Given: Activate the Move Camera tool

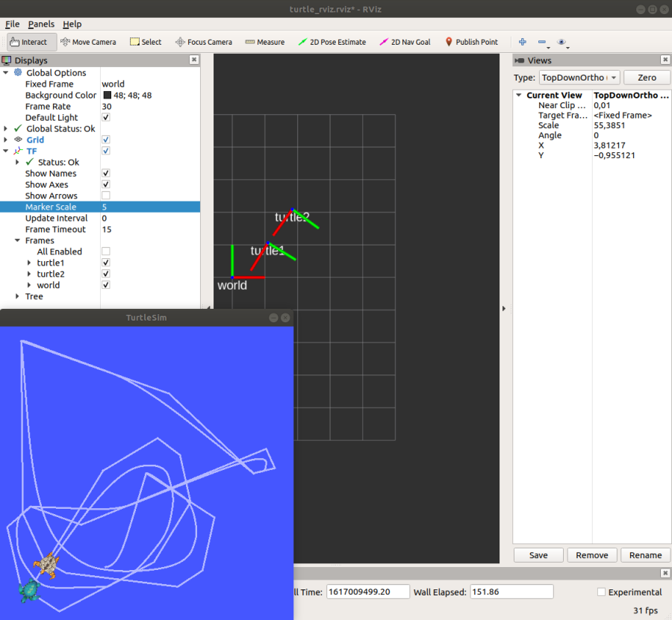Looking at the screenshot, I should (89, 42).
